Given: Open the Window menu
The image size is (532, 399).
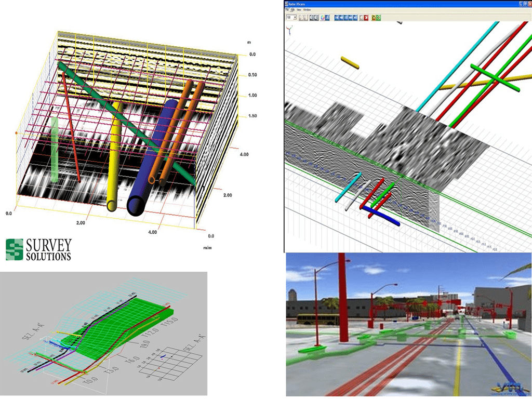Looking at the screenshot, I should [307, 10].
